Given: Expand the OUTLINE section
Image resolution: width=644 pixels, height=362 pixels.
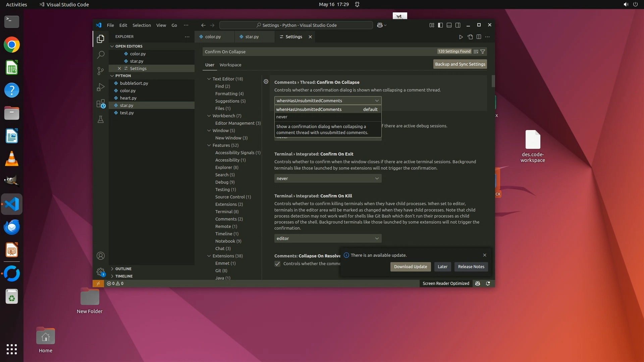Looking at the screenshot, I should 123,269.
